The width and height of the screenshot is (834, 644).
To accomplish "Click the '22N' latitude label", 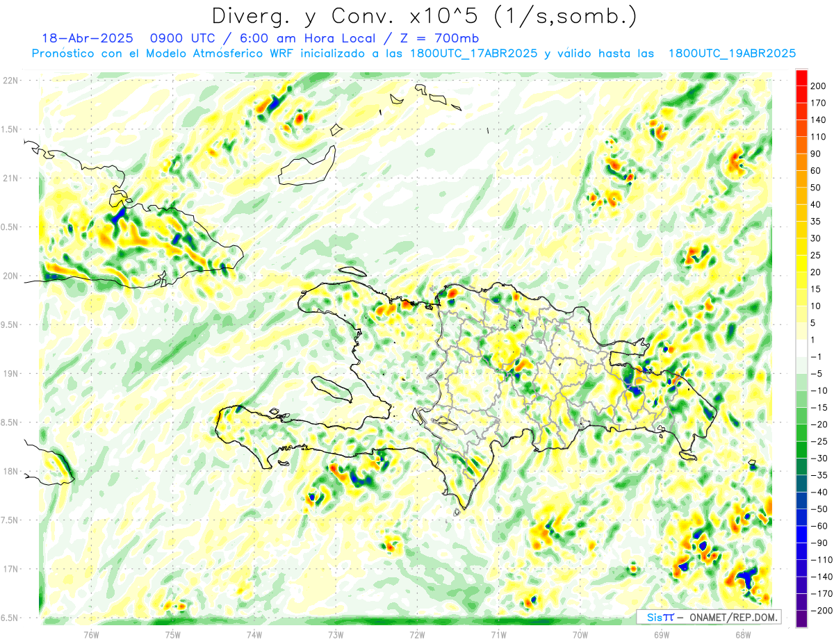I will coord(11,81).
